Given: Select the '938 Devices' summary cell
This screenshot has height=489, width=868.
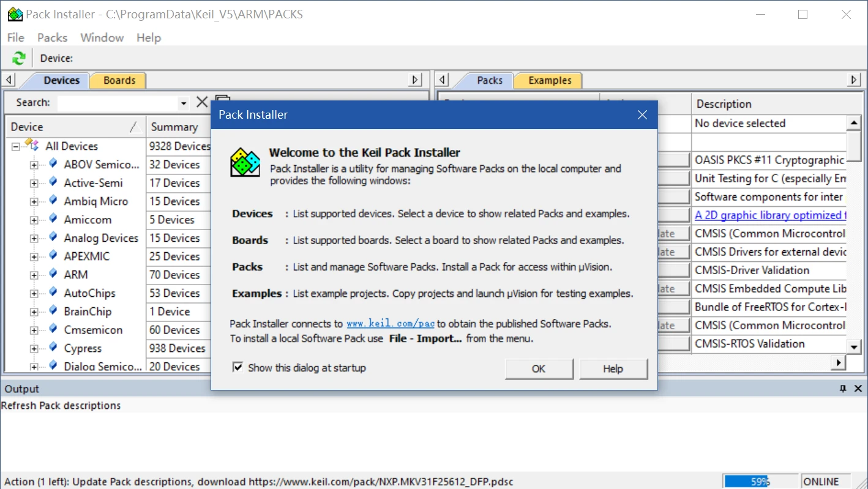Looking at the screenshot, I should tap(179, 348).
